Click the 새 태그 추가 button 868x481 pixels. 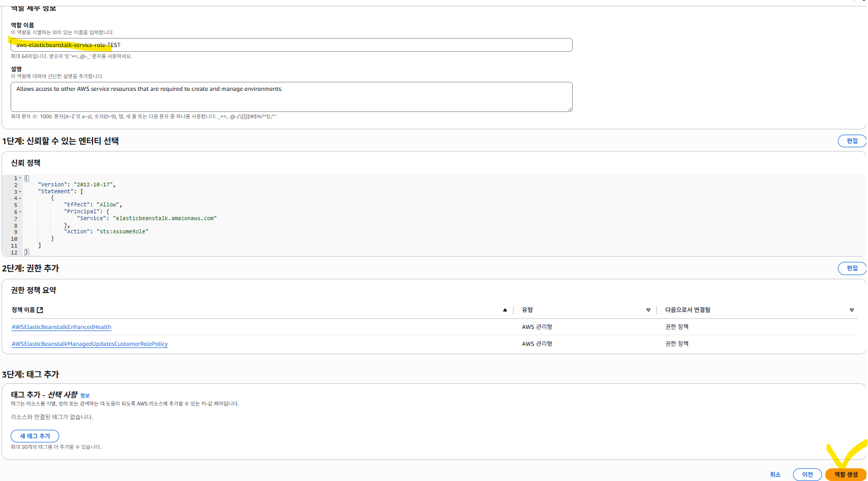point(35,436)
